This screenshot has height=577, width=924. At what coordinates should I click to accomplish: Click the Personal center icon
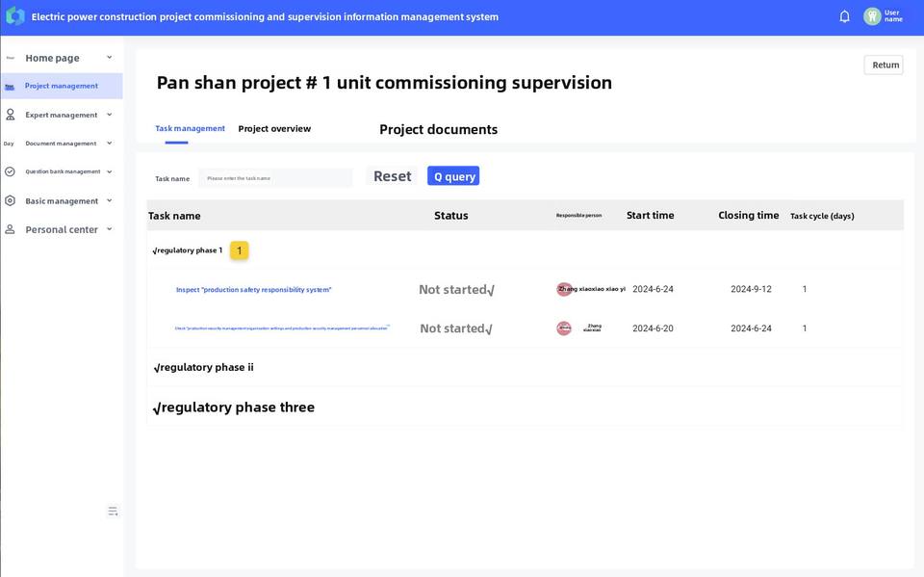tap(10, 229)
